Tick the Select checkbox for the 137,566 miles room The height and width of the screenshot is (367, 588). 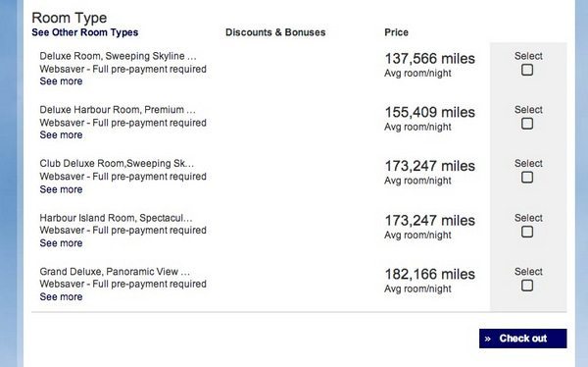point(527,70)
